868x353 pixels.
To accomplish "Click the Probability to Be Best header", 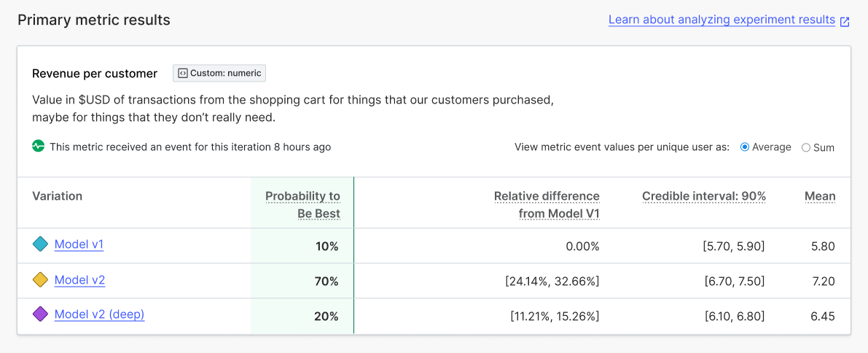I will 302,205.
